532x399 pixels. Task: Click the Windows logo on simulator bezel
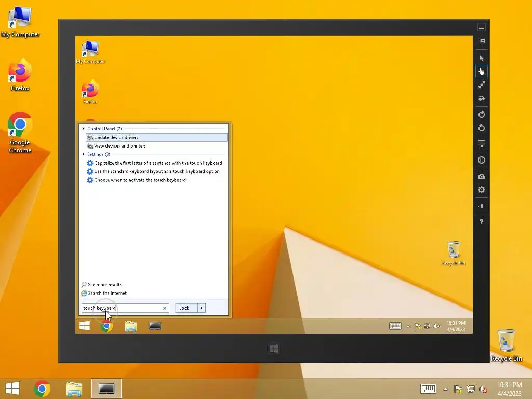tap(274, 349)
